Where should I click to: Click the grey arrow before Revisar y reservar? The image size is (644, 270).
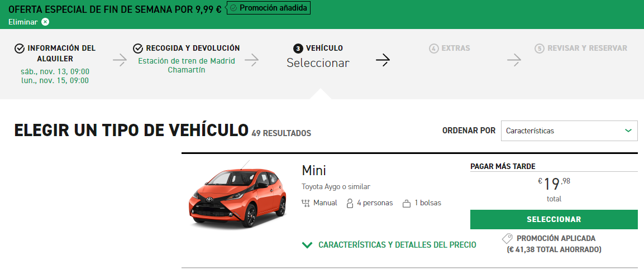[514, 60]
